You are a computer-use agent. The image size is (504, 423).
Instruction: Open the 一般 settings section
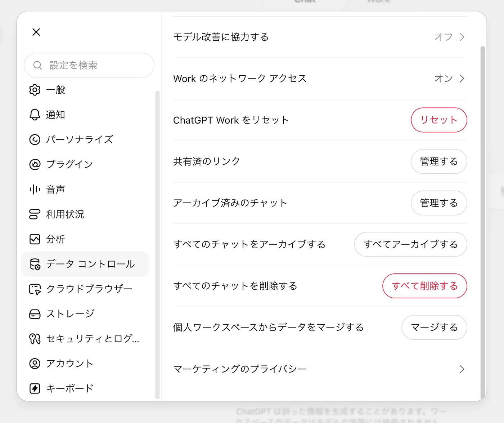tap(85, 90)
